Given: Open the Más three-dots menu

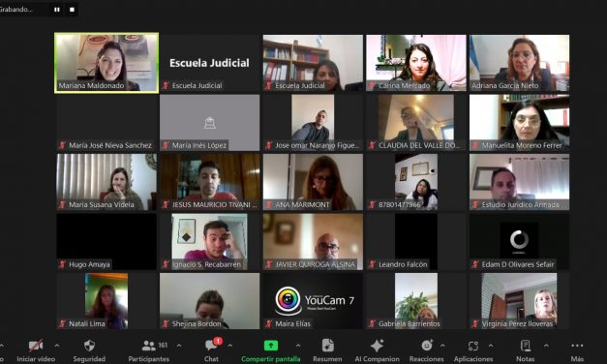Looking at the screenshot, I should tap(577, 346).
